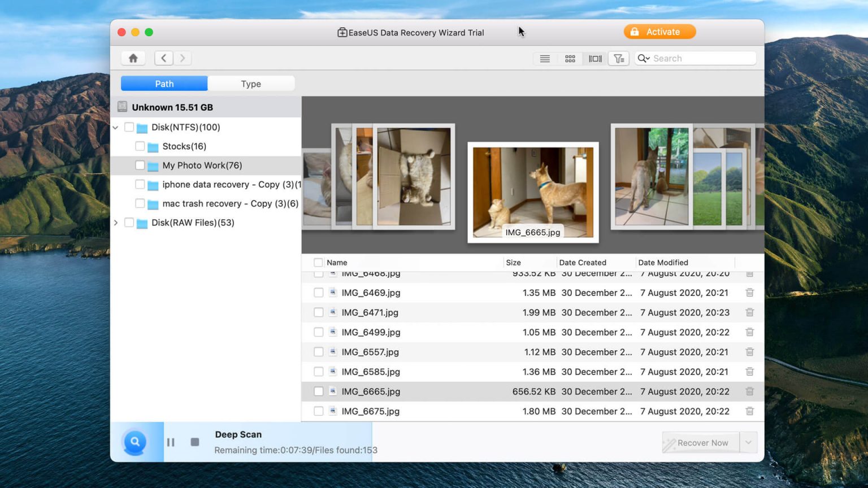This screenshot has width=868, height=488.
Task: Select all files using the Name header checkbox
Action: 318,263
